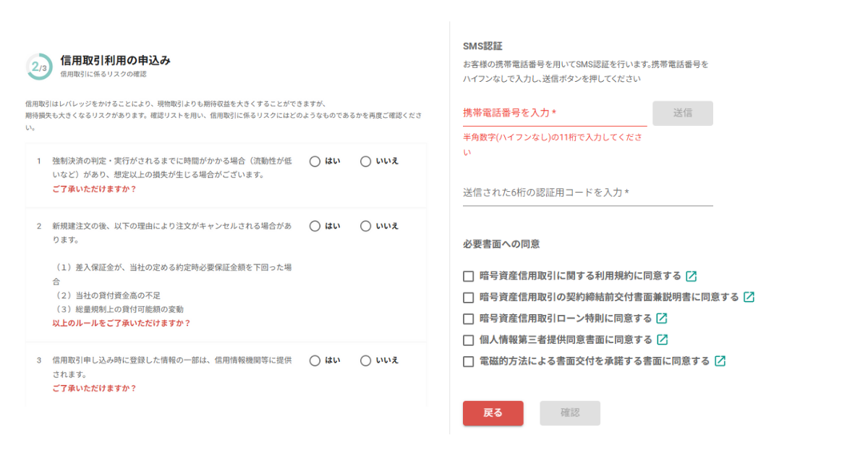
Task: Select いいえ for question 3 on 信用情報機関
Action: (x=365, y=360)
